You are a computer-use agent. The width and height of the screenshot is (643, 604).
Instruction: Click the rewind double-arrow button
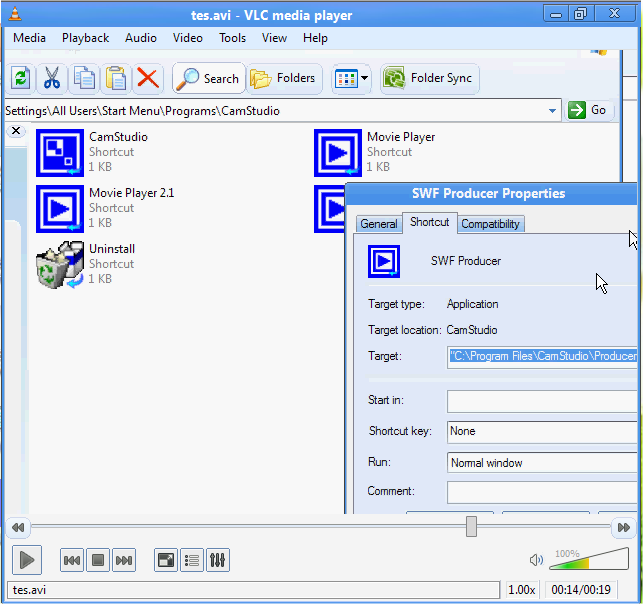pos(18,527)
